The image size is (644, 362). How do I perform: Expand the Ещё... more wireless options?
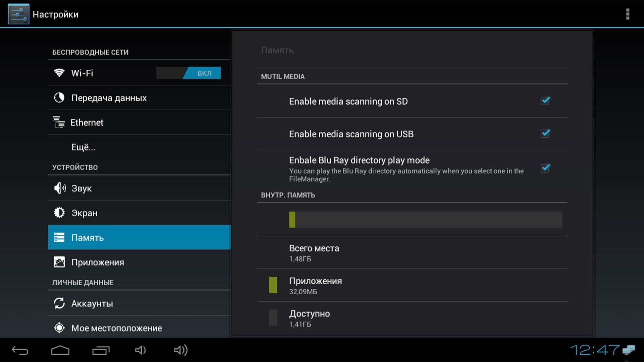coord(83,147)
